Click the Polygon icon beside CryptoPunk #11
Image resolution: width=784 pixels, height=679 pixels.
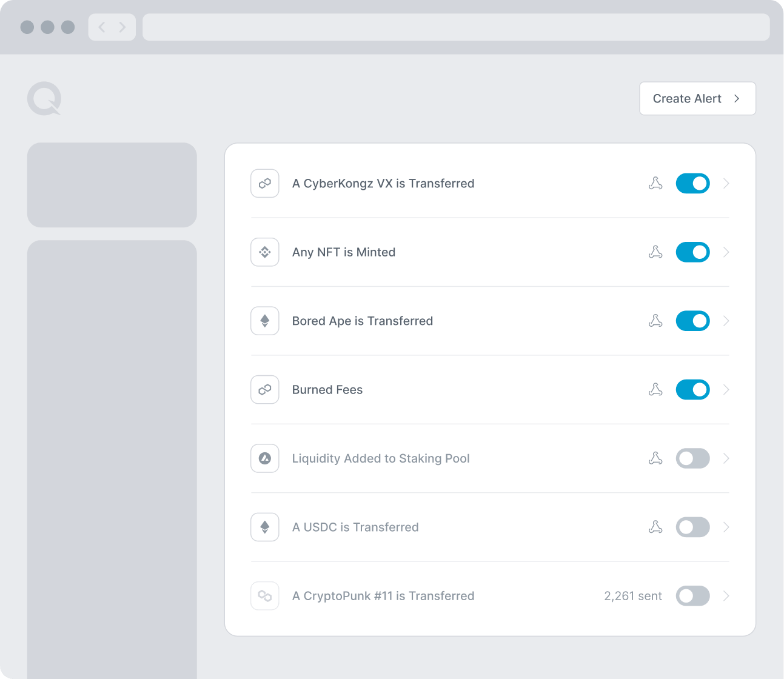(x=265, y=596)
